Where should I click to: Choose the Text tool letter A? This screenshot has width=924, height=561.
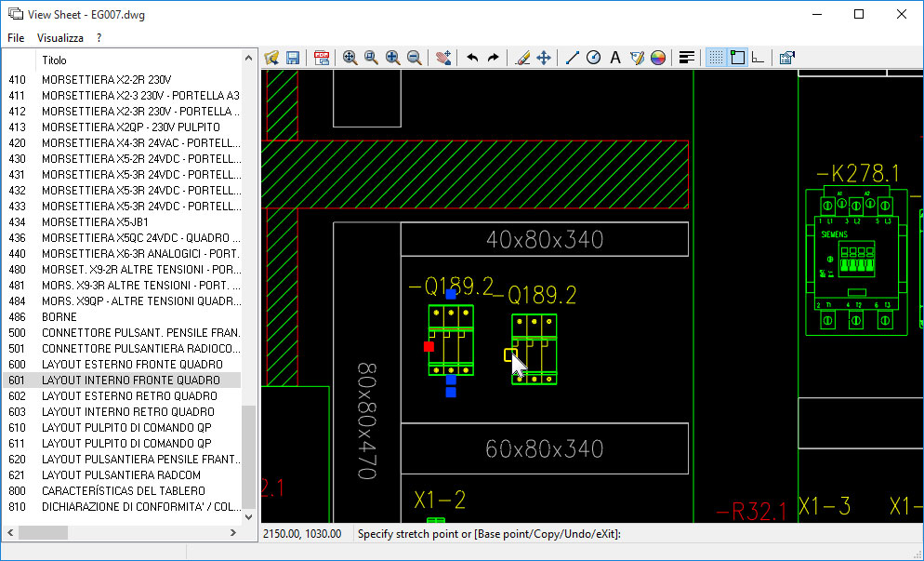pyautogui.click(x=615, y=58)
